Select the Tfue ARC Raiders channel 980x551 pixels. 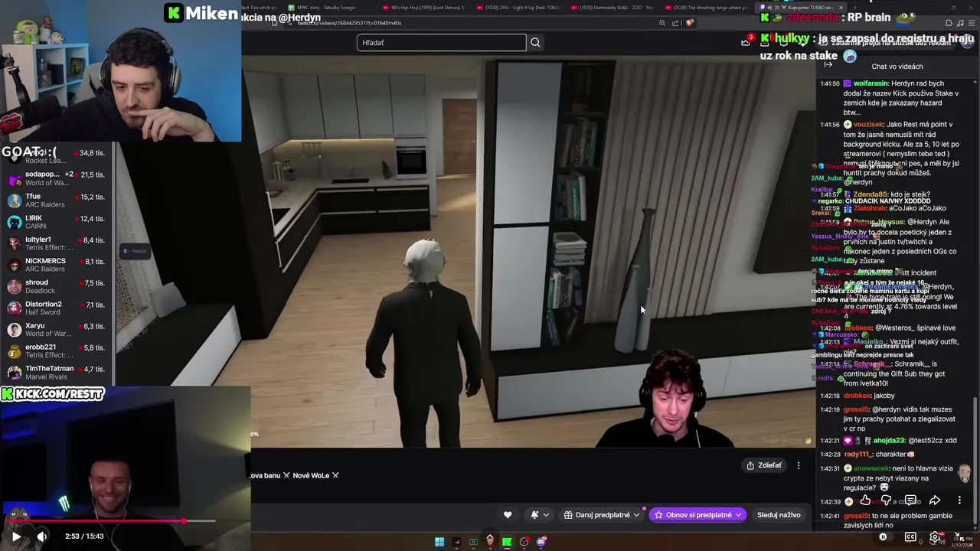(x=56, y=201)
